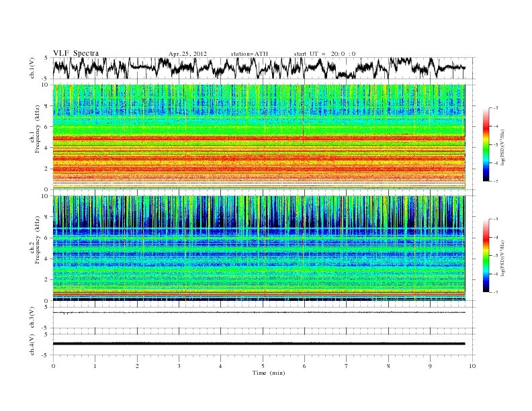Image resolution: width=532 pixels, height=411 pixels.
Task: Click the time axis tick label "10"
Action: (472, 366)
